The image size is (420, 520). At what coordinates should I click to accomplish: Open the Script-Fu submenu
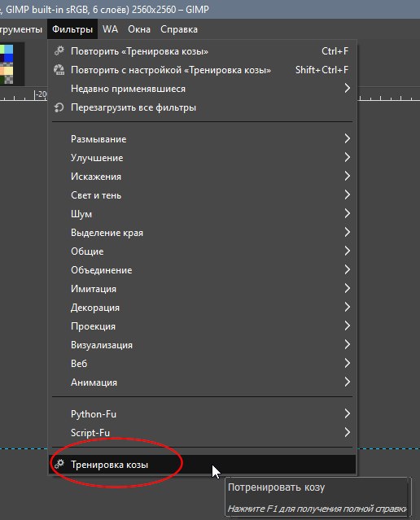click(x=203, y=433)
